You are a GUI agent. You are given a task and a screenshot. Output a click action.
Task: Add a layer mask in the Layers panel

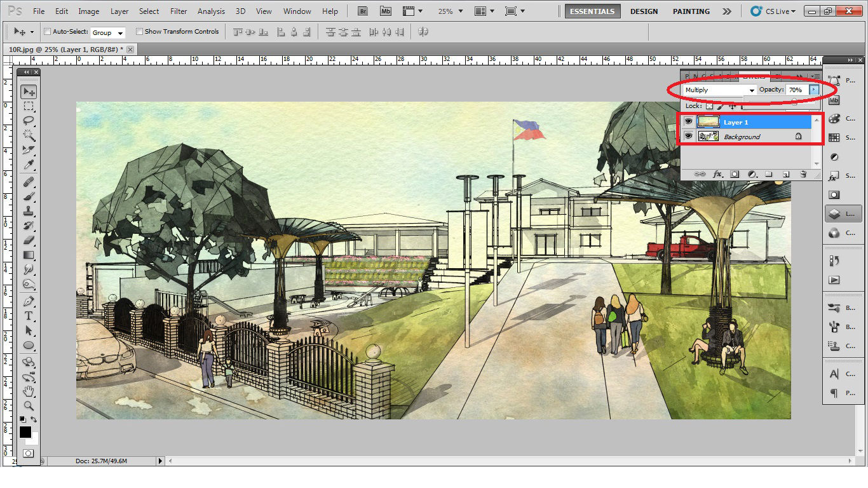735,174
